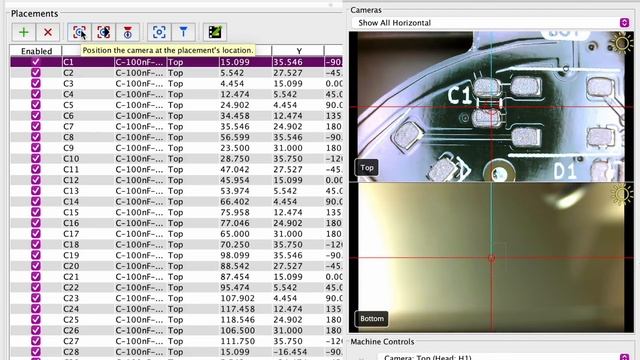
Task: Select placement ID C11
Action: tap(71, 169)
